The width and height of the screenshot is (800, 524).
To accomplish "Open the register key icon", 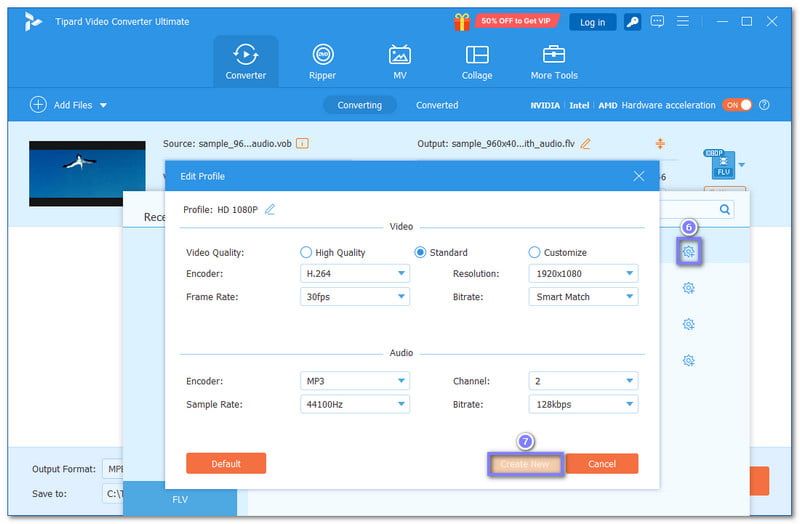I will point(633,22).
